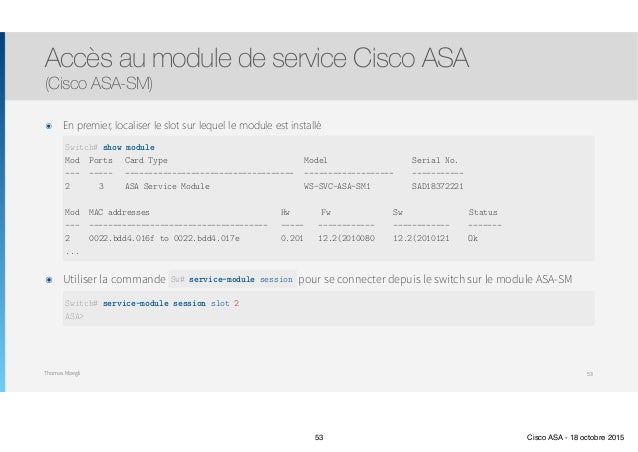Click the author name 'Thomas Moegli' footer

[x=62, y=373]
